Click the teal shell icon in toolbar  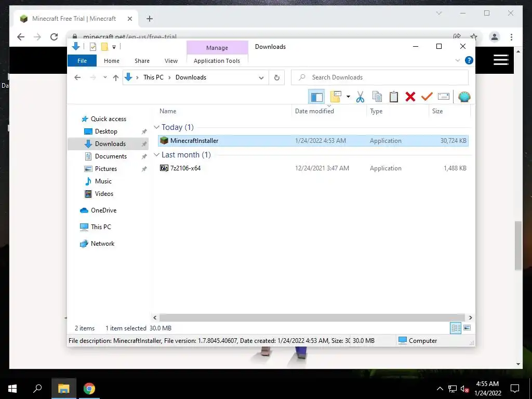click(464, 97)
